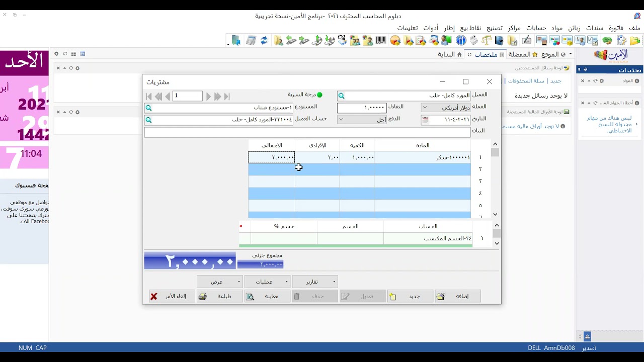The height and width of the screenshot is (362, 644).
Task: Click the blue grand total display
Action: click(x=190, y=260)
